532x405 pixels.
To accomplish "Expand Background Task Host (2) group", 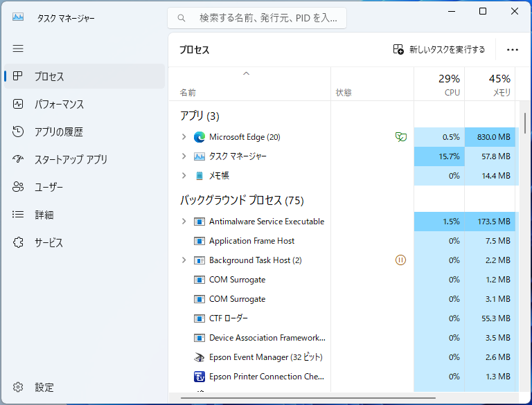I will pyautogui.click(x=184, y=260).
